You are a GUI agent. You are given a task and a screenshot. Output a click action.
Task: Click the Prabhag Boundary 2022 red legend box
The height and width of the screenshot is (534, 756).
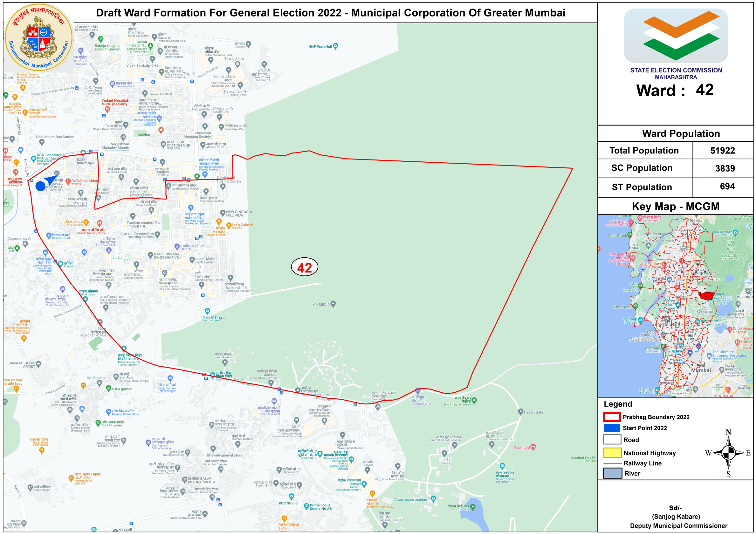point(612,417)
